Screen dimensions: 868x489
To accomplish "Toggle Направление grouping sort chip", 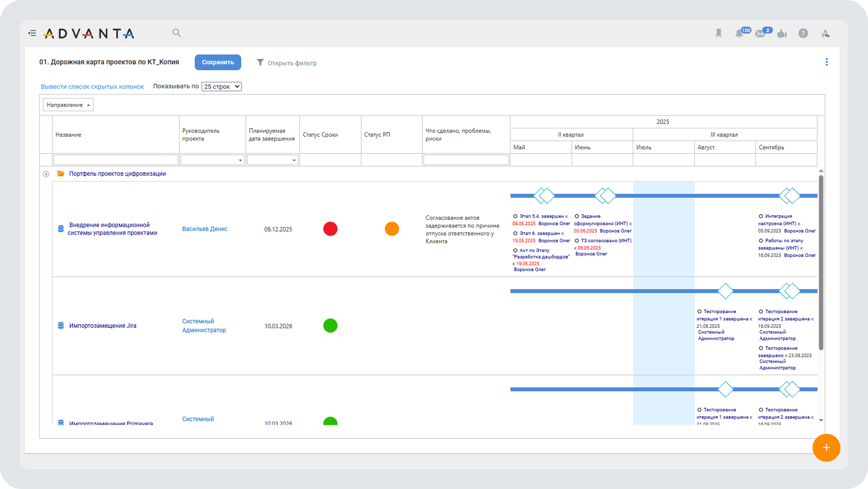I will (68, 105).
